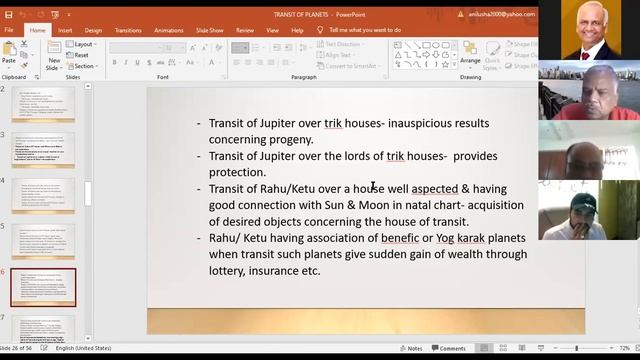
Task: Toggle Align Right paragraph alignment
Action: tap(260, 62)
